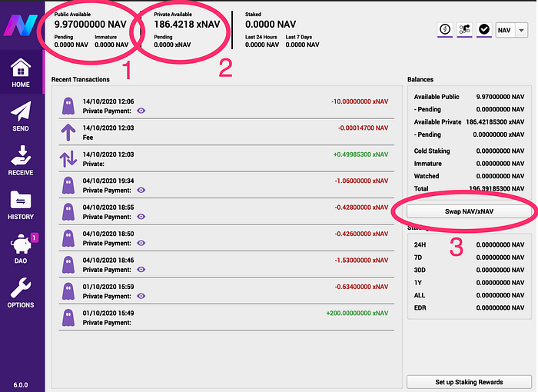Screen dimensions: 538x392
Task: Click the sync checkmark status icon
Action: 484,29
